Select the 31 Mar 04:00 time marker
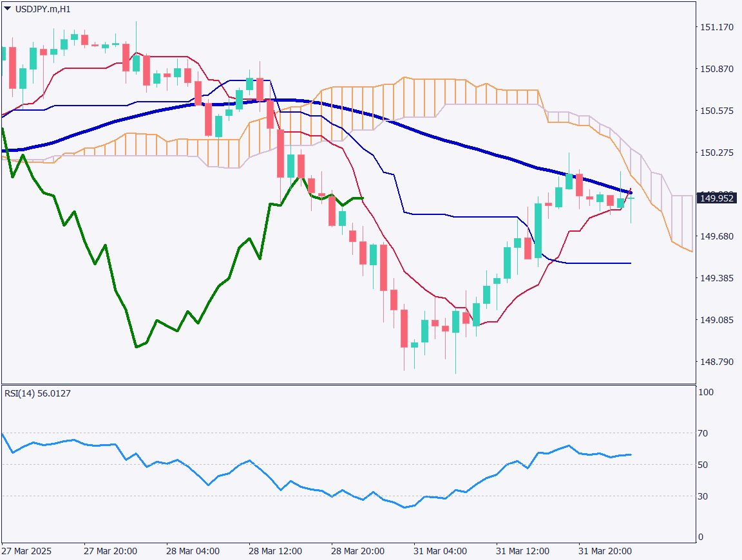742x560 pixels. point(441,552)
